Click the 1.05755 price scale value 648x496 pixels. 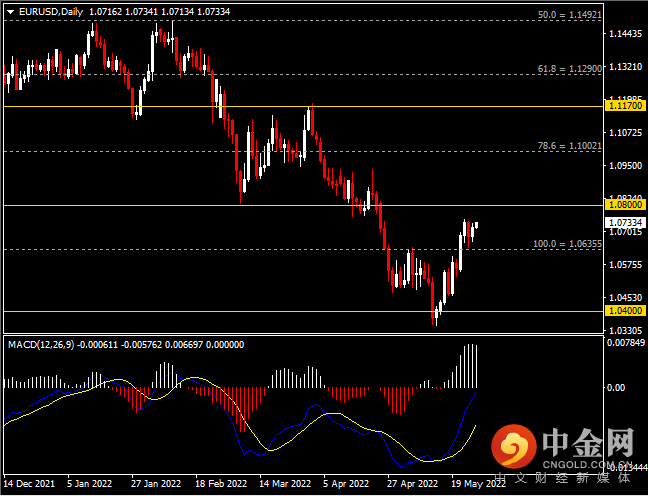[x=626, y=265]
